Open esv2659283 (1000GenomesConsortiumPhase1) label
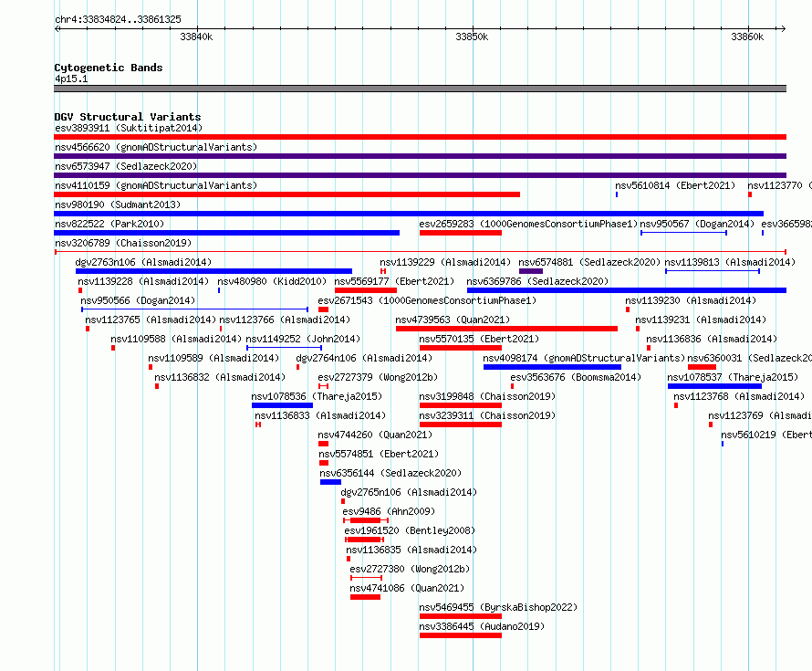 pyautogui.click(x=528, y=224)
